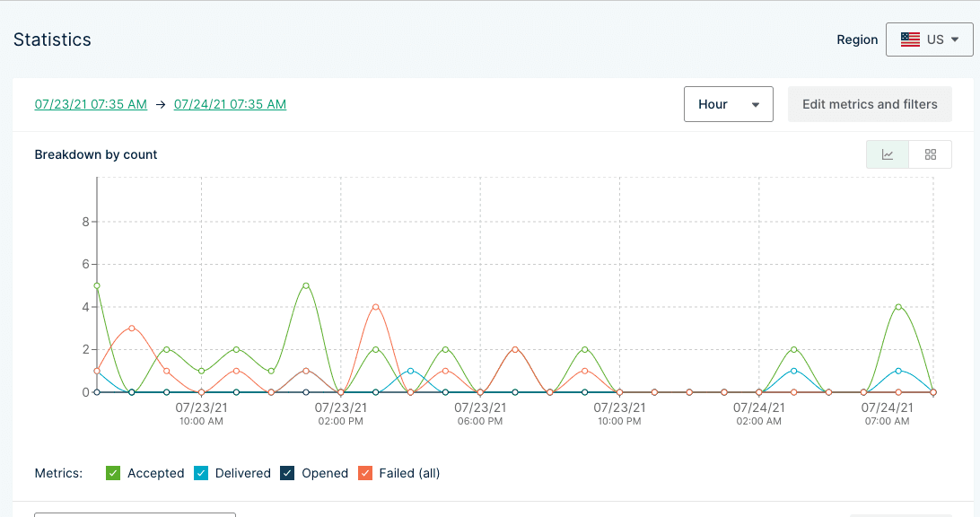The image size is (980, 517).
Task: Click the US flag icon
Action: (x=910, y=39)
